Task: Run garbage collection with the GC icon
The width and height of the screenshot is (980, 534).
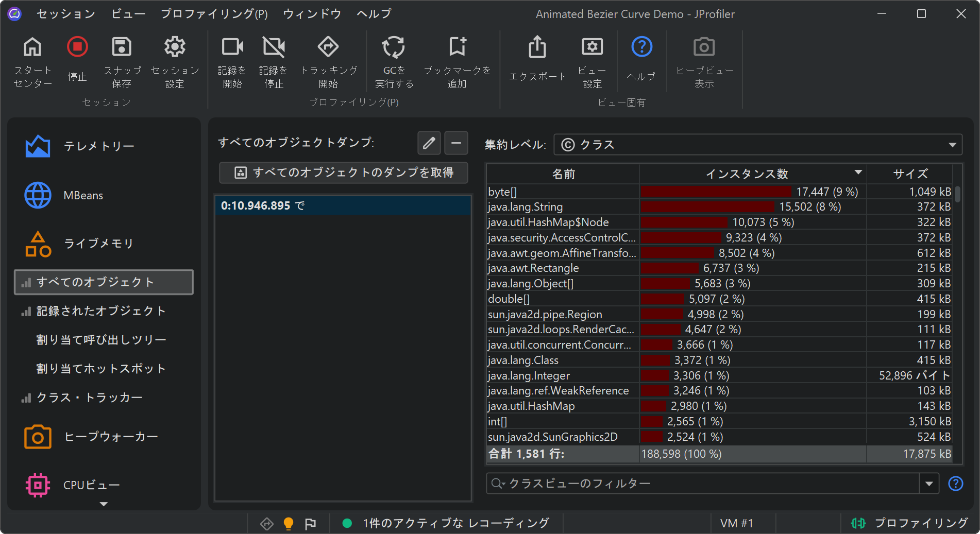Action: pyautogui.click(x=394, y=47)
